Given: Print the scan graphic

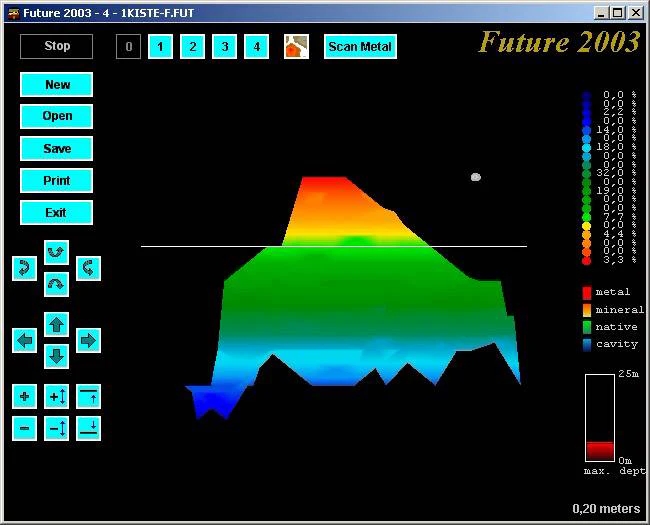Looking at the screenshot, I should coord(56,180).
